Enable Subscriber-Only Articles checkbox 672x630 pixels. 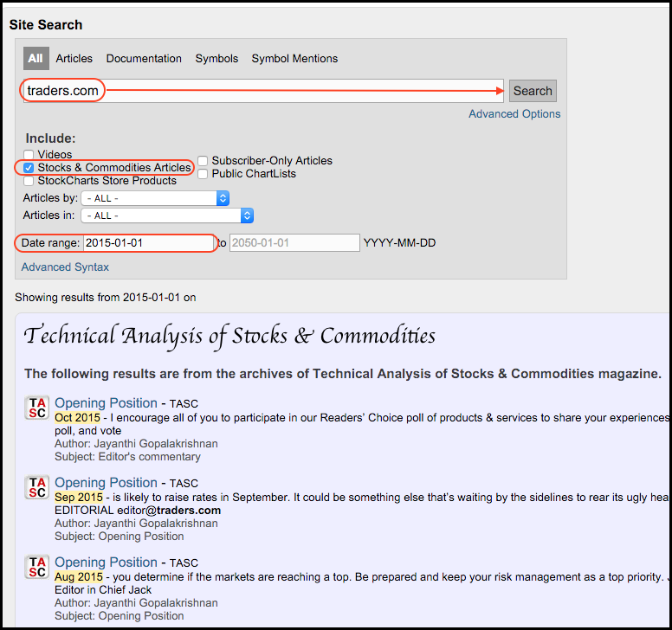click(203, 161)
